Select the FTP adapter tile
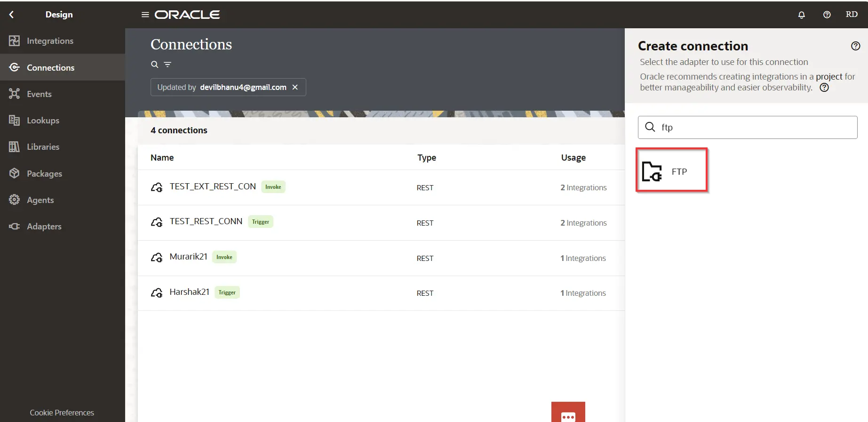The height and width of the screenshot is (422, 868). (671, 170)
